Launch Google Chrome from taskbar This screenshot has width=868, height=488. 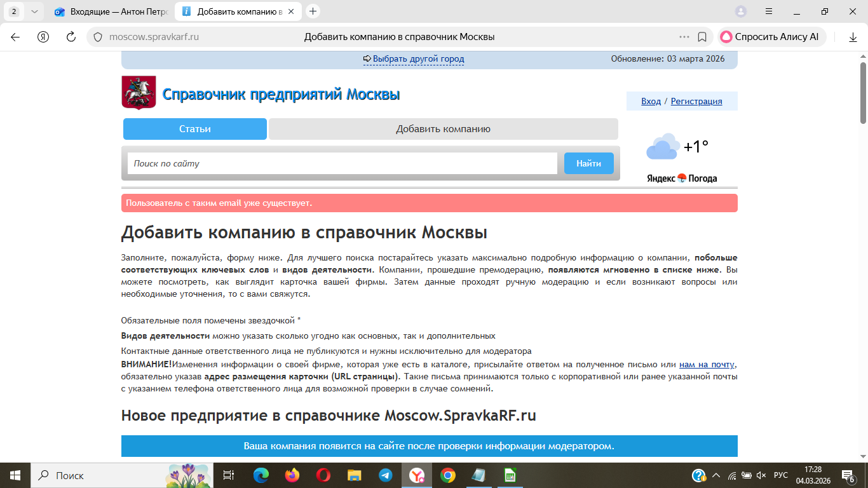tap(448, 475)
